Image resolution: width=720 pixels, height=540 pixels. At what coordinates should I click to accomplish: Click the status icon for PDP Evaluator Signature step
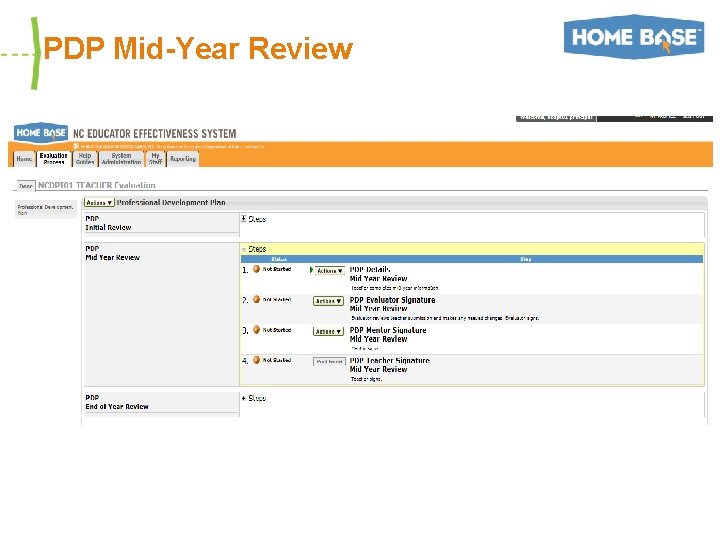pos(257,299)
